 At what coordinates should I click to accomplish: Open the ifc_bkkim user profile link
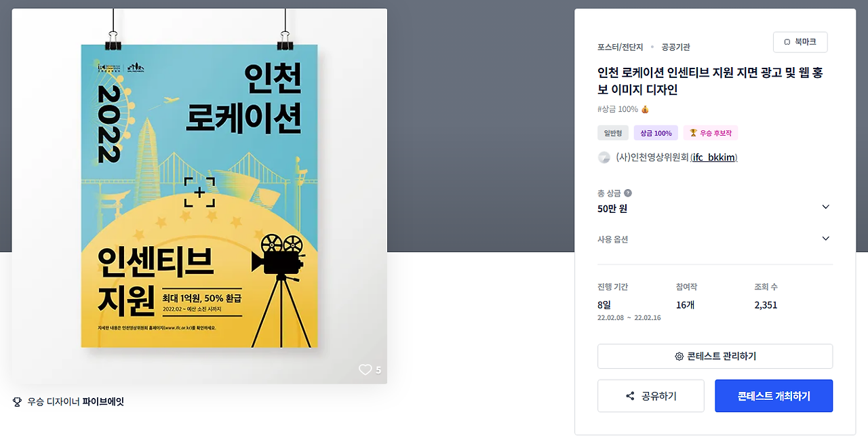[713, 157]
